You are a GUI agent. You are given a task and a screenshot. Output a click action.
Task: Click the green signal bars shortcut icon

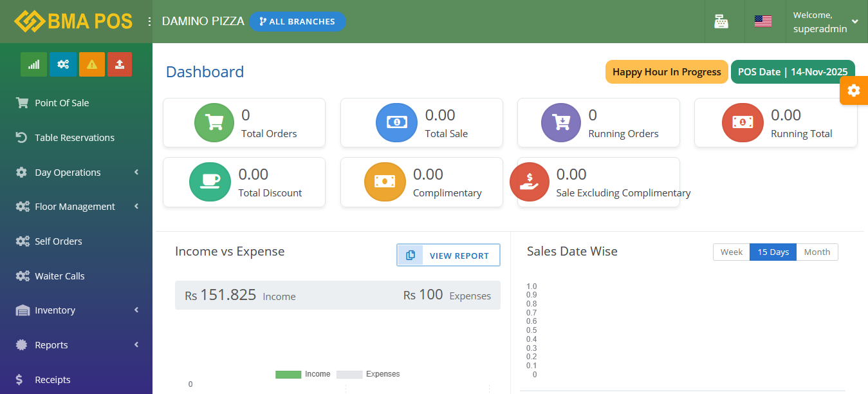point(33,64)
